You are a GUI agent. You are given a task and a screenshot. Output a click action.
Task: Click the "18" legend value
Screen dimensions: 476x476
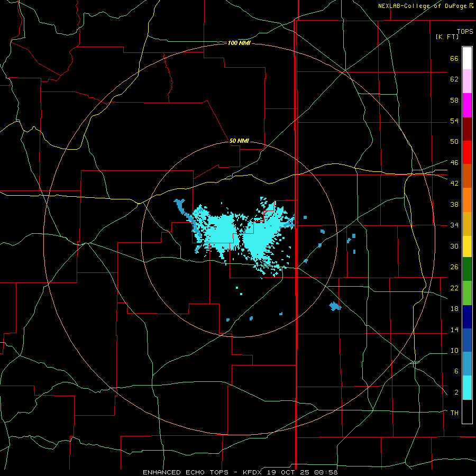[454, 309]
